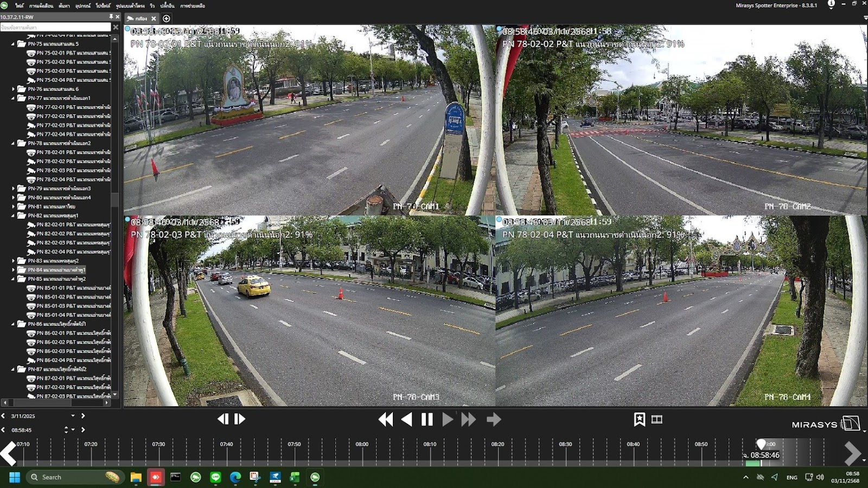Expand the PN-81 folder

[13, 207]
